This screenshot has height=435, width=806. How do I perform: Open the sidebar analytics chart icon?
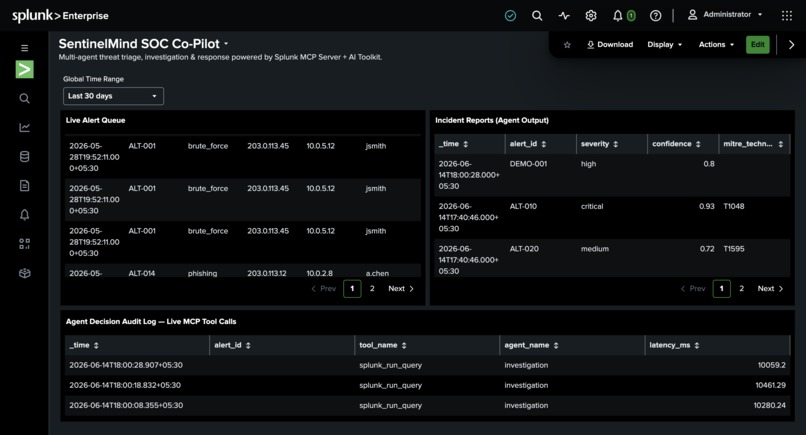click(x=24, y=127)
